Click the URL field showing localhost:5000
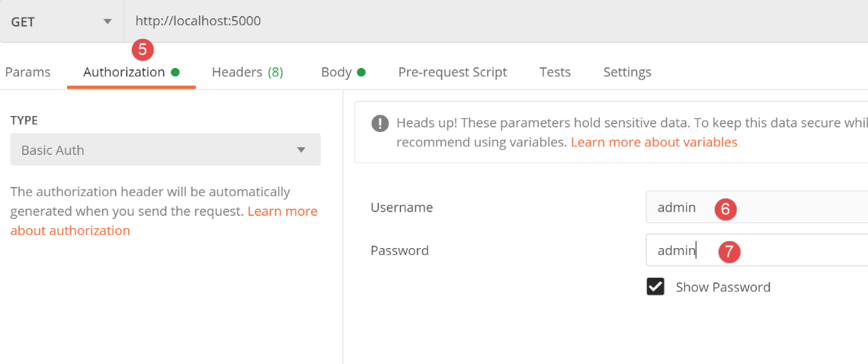The height and width of the screenshot is (364, 868). [457, 21]
